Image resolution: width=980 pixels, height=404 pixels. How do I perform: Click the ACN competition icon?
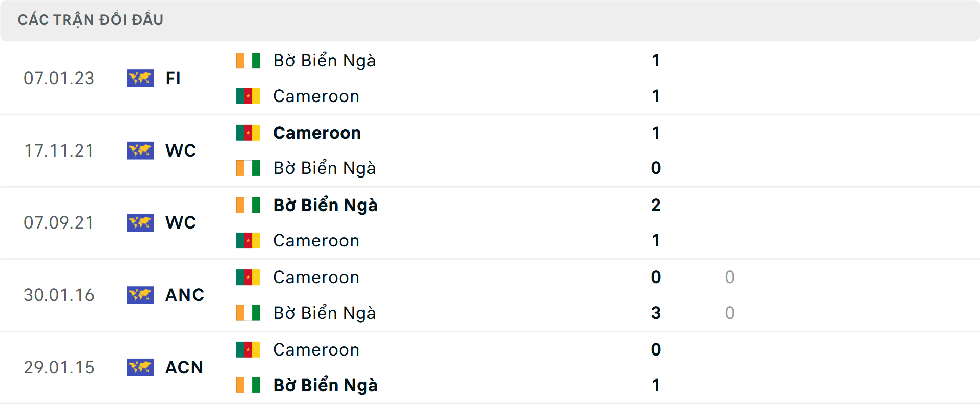point(140,367)
